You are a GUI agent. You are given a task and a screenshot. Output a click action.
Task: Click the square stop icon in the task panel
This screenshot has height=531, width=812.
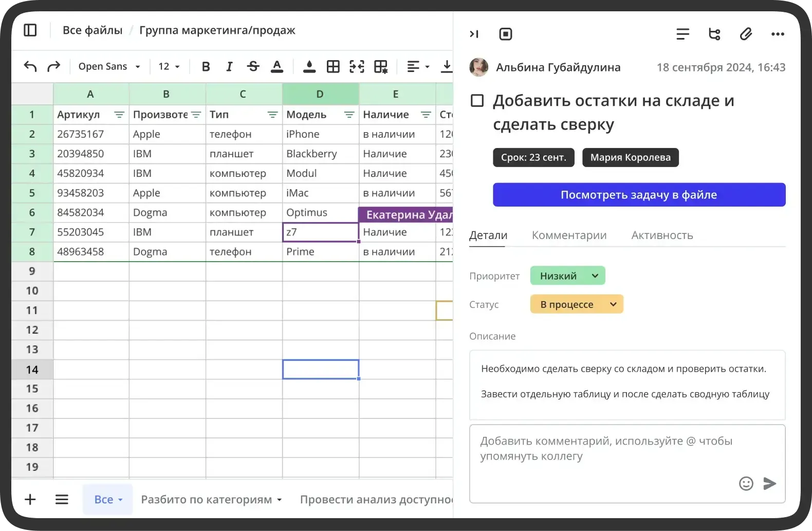pos(506,34)
